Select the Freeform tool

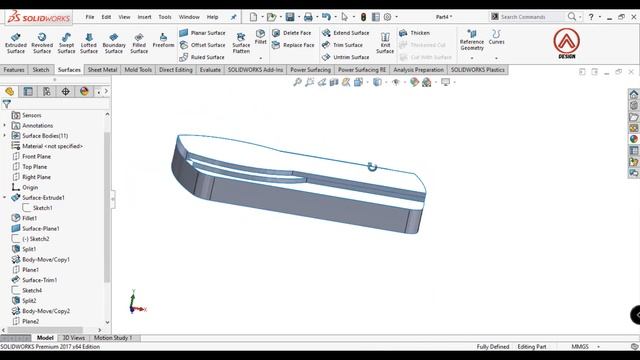click(x=163, y=40)
